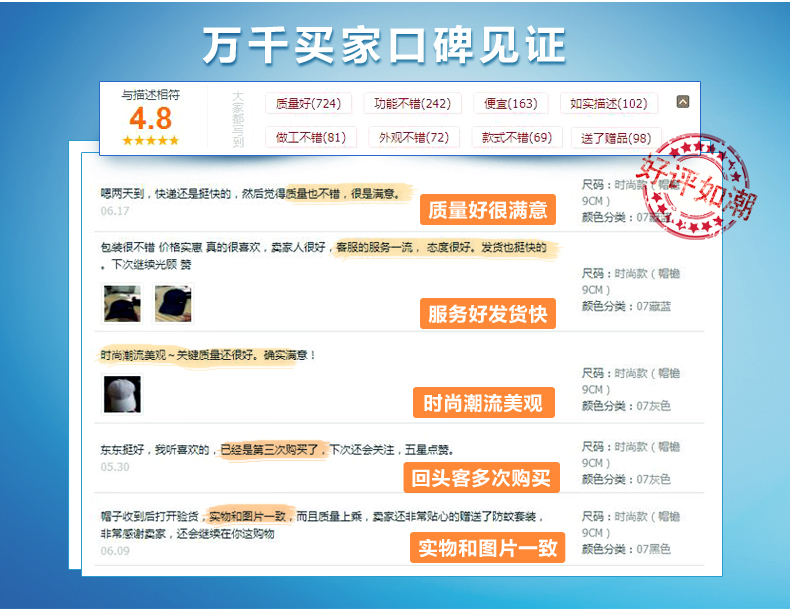Open the second dark cap review photo
The height and width of the screenshot is (612, 790).
coord(173,304)
